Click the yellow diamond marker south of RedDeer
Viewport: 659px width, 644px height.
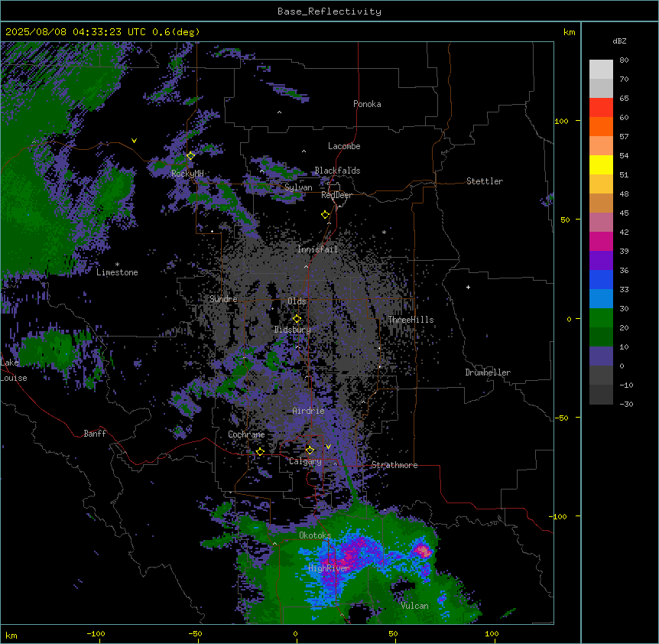(x=325, y=215)
